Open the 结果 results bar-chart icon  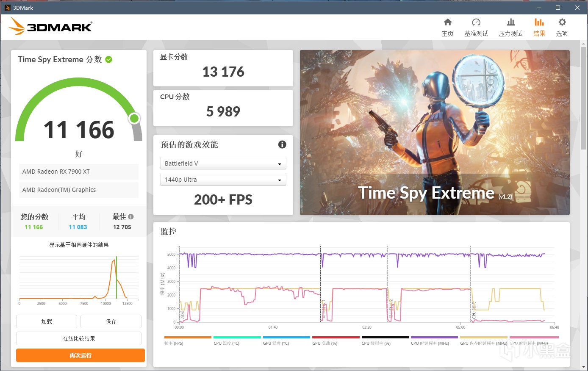(x=539, y=22)
